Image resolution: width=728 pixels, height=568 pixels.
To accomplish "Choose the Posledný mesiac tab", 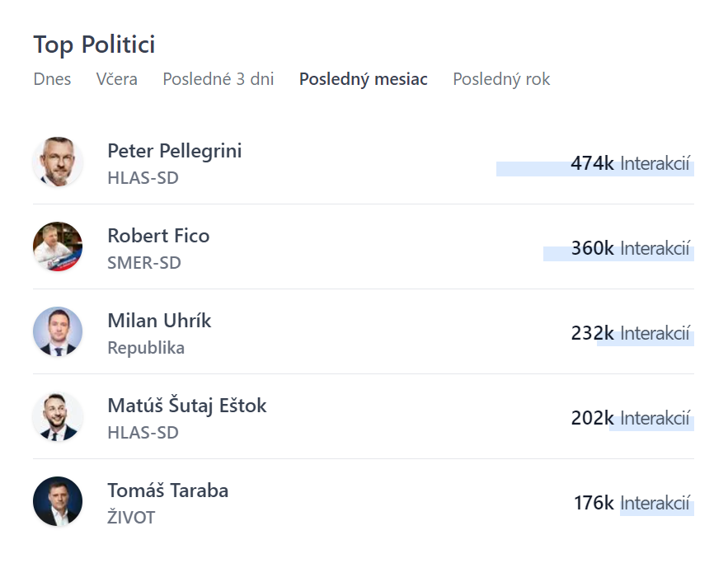I will click(364, 79).
